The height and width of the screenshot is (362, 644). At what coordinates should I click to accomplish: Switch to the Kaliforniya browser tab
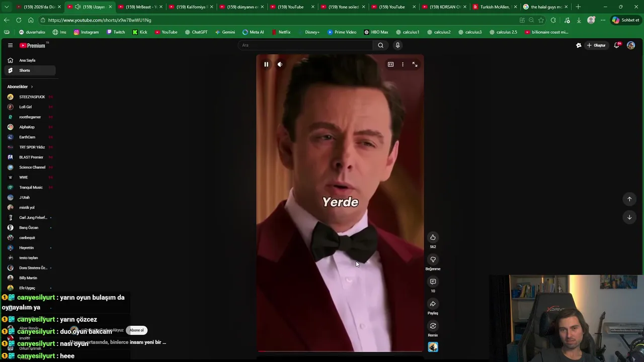pos(190,7)
